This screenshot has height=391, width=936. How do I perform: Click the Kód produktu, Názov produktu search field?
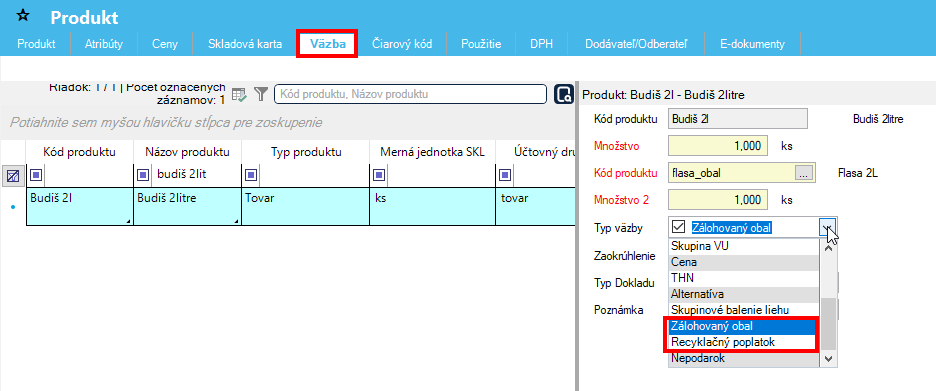[x=410, y=94]
